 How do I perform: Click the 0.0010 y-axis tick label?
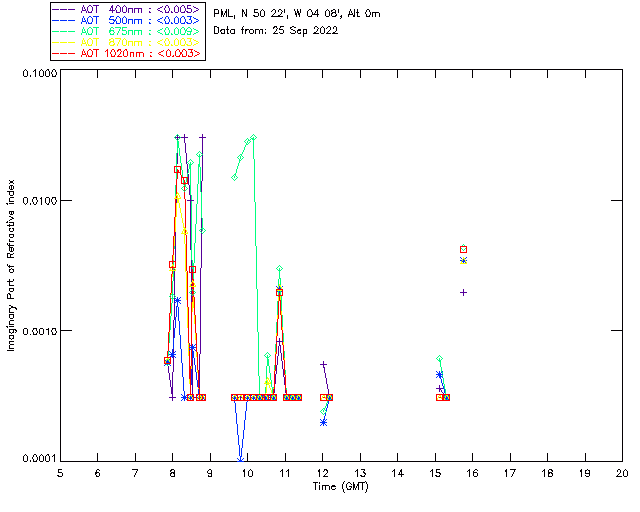pos(37,331)
